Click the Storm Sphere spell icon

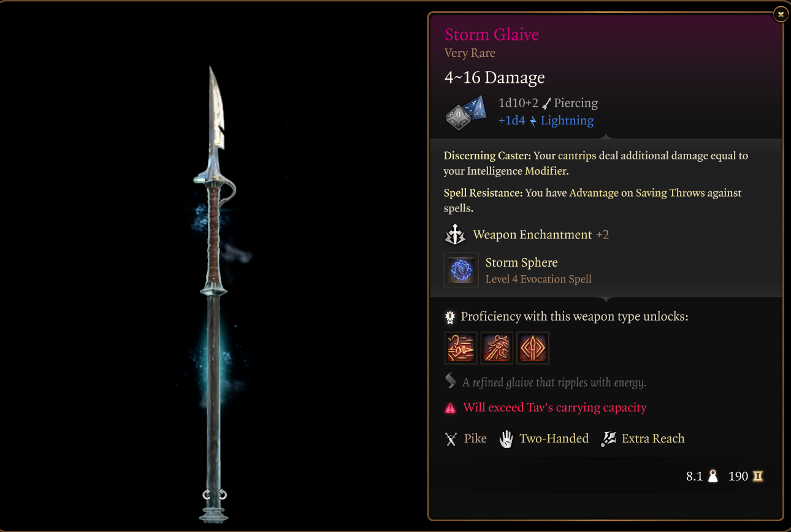[461, 270]
